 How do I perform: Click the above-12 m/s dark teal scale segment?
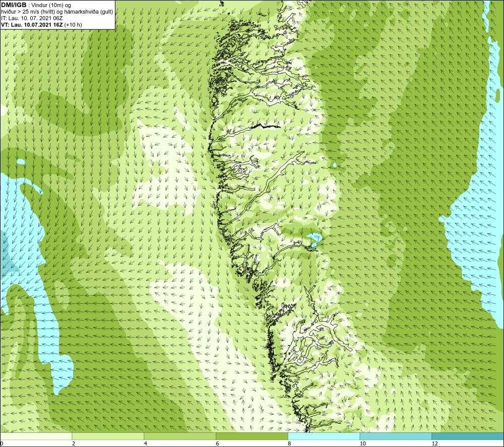(468, 436)
